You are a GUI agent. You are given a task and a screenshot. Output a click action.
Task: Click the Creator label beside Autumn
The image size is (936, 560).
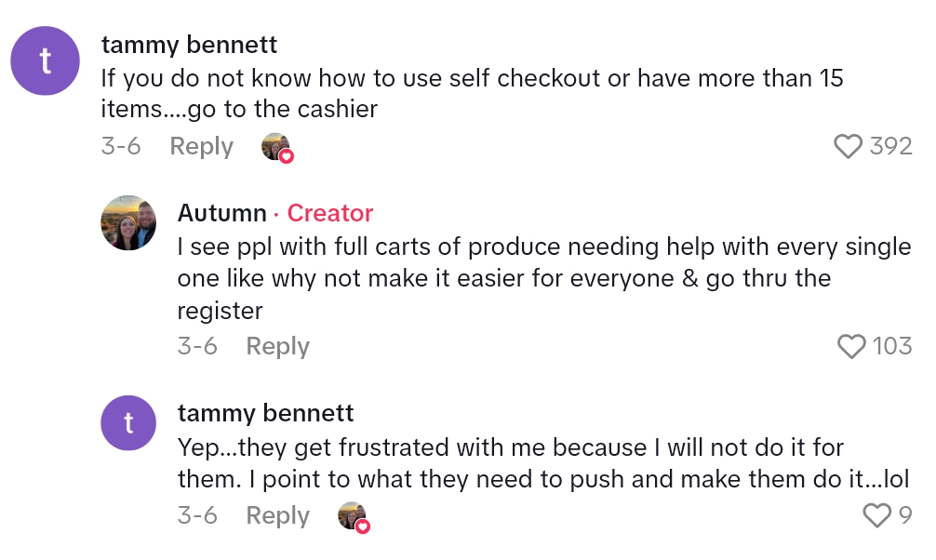tap(330, 213)
